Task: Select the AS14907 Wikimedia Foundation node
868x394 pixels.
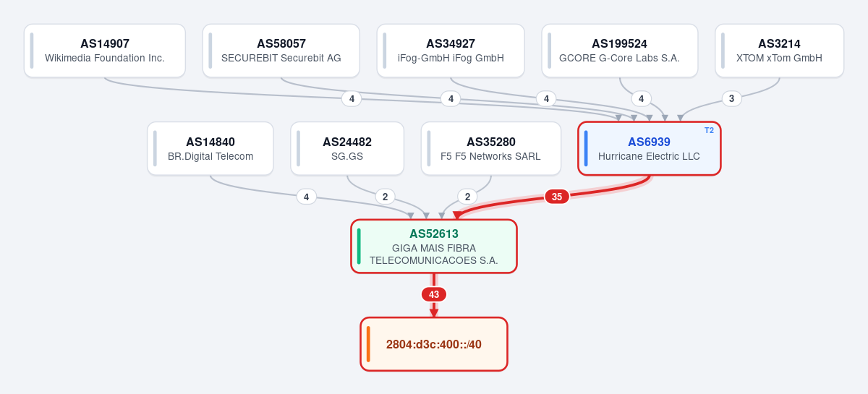Action: click(x=105, y=51)
